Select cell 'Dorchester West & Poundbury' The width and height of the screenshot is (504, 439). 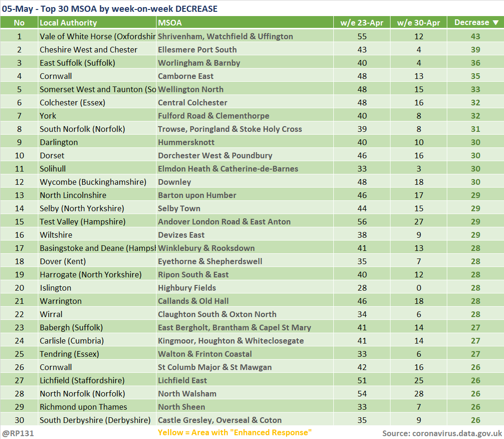tap(244, 155)
